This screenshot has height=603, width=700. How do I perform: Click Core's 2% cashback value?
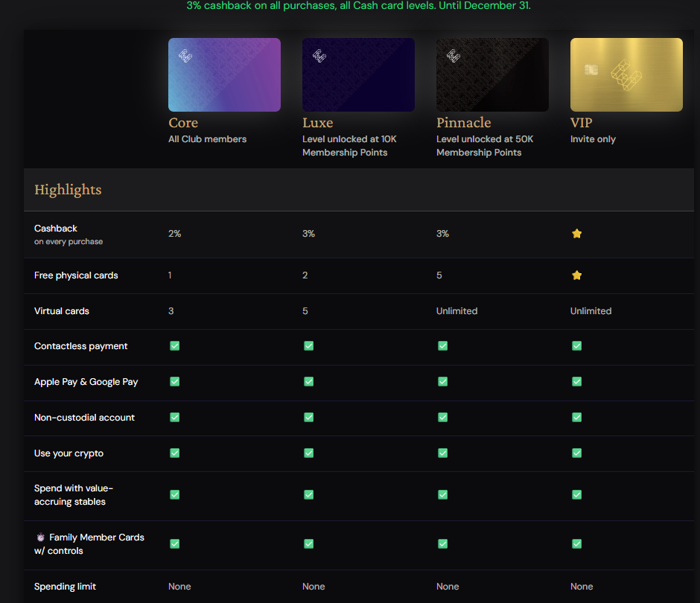[174, 234]
